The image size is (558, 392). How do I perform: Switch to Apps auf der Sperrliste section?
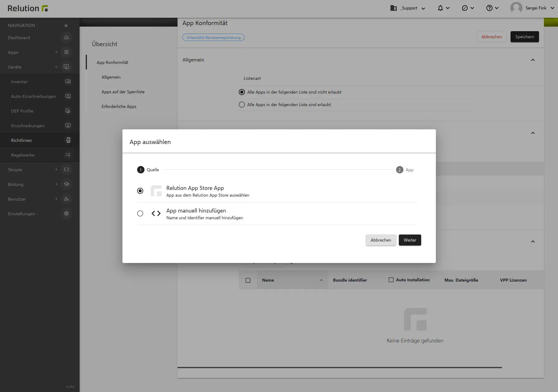(x=123, y=91)
